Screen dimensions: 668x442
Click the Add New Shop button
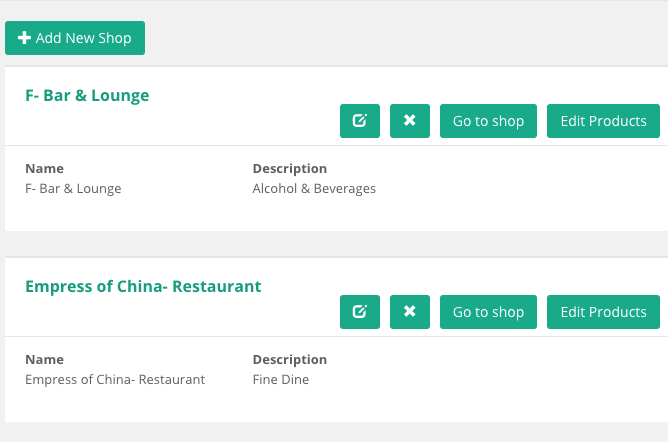(75, 38)
